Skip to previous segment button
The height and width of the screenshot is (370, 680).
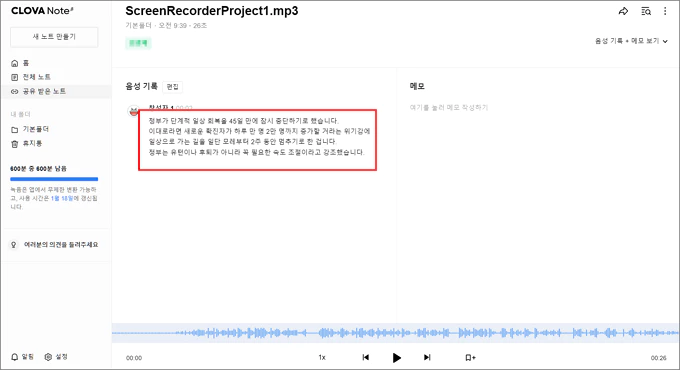pos(366,357)
